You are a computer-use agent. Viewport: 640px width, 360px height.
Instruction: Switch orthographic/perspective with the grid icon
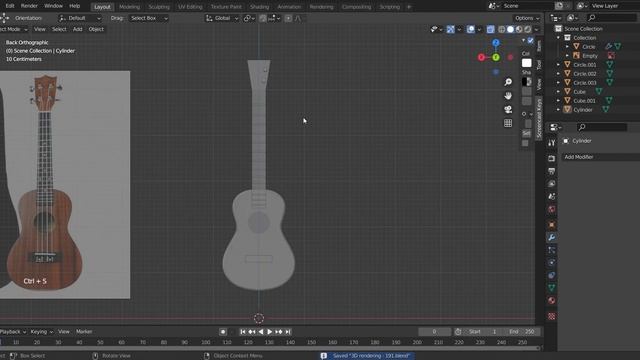508,123
